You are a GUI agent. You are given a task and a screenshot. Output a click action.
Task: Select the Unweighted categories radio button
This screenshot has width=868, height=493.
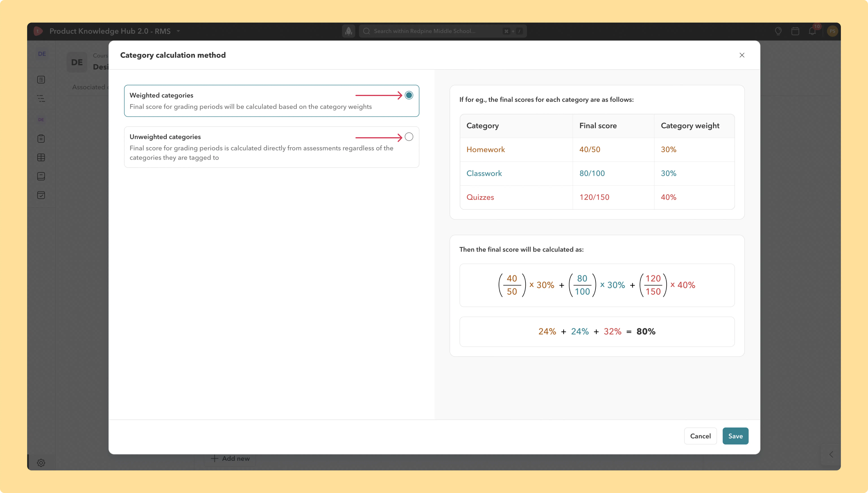pyautogui.click(x=409, y=137)
